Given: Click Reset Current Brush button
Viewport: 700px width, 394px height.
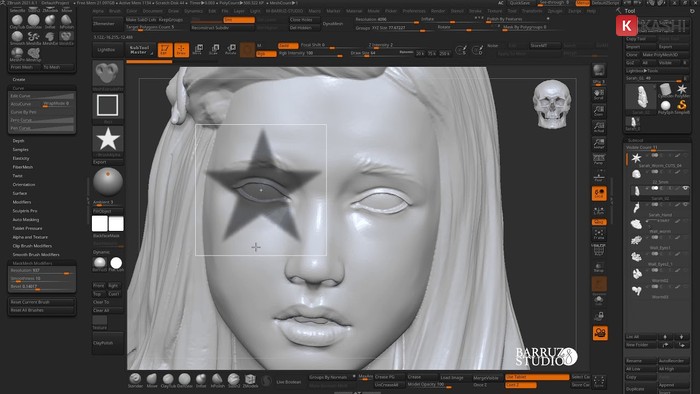Looking at the screenshot, I should pos(41,302).
